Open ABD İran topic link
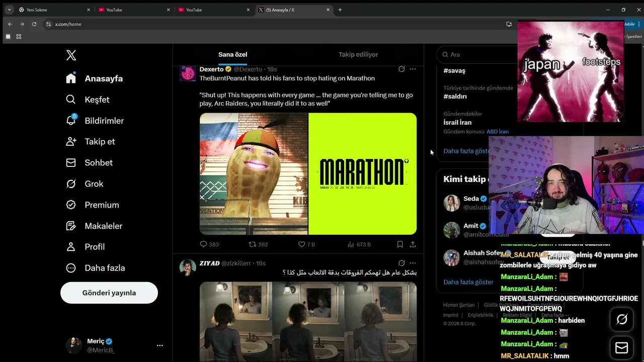The height and width of the screenshot is (362, 644). click(498, 132)
